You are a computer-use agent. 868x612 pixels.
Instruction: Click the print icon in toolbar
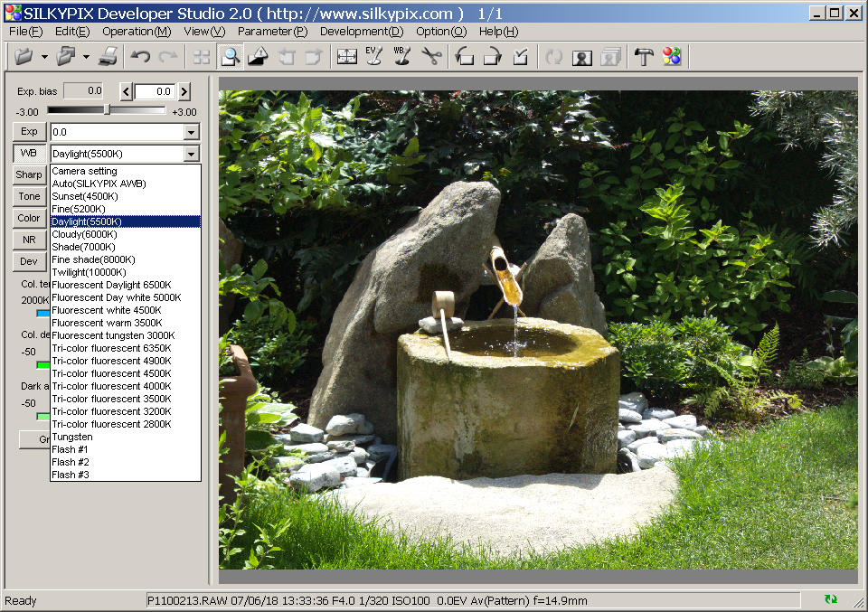[108, 57]
